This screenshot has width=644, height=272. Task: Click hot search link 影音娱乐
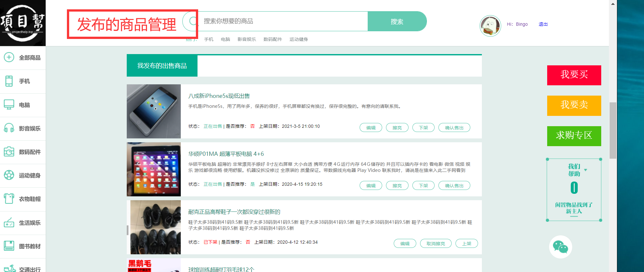(247, 39)
